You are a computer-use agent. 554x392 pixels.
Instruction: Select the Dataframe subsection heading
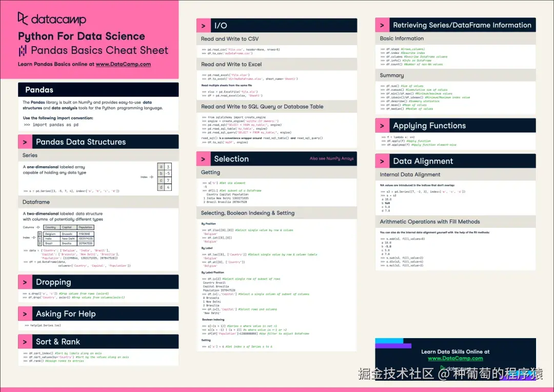(x=36, y=202)
